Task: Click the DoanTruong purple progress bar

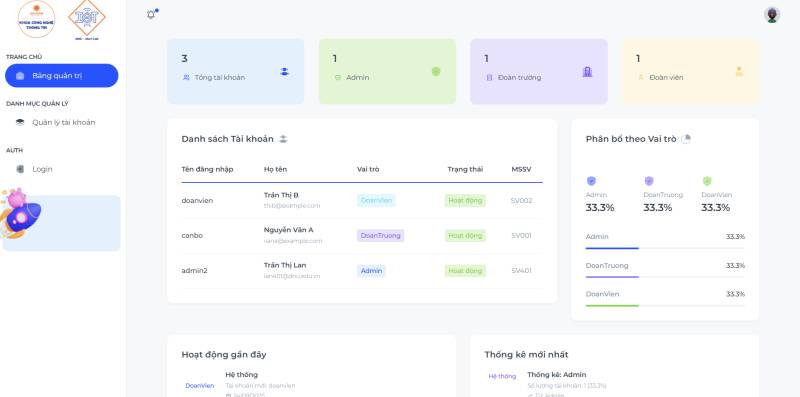Action: click(x=612, y=277)
